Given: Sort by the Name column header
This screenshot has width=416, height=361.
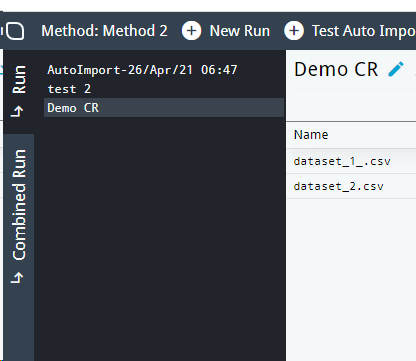Looking at the screenshot, I should click(x=311, y=135).
